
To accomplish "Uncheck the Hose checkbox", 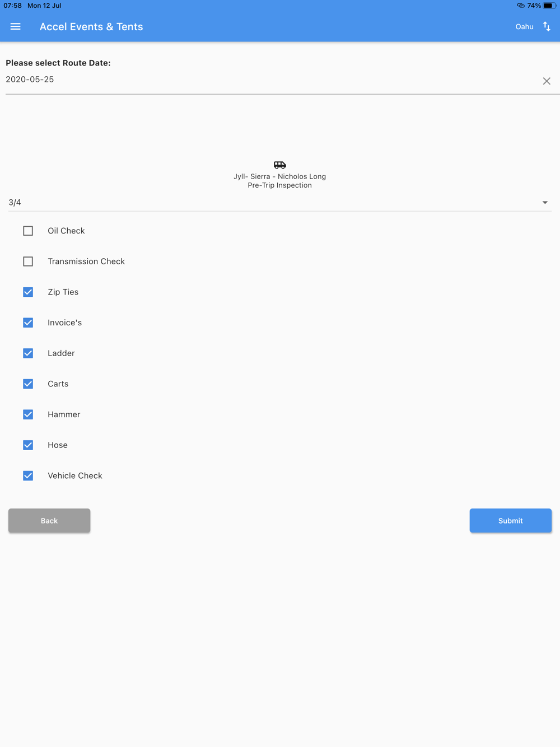I will [28, 445].
